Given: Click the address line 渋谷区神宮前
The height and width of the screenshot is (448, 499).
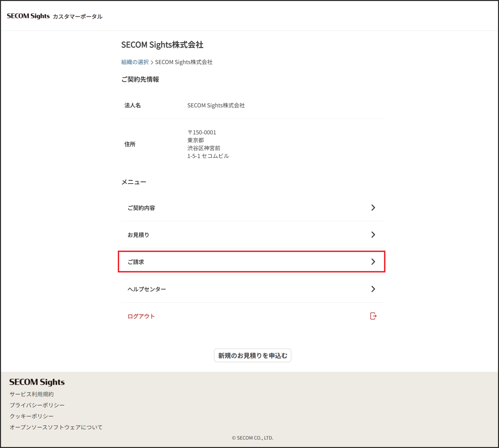Looking at the screenshot, I should tap(204, 148).
